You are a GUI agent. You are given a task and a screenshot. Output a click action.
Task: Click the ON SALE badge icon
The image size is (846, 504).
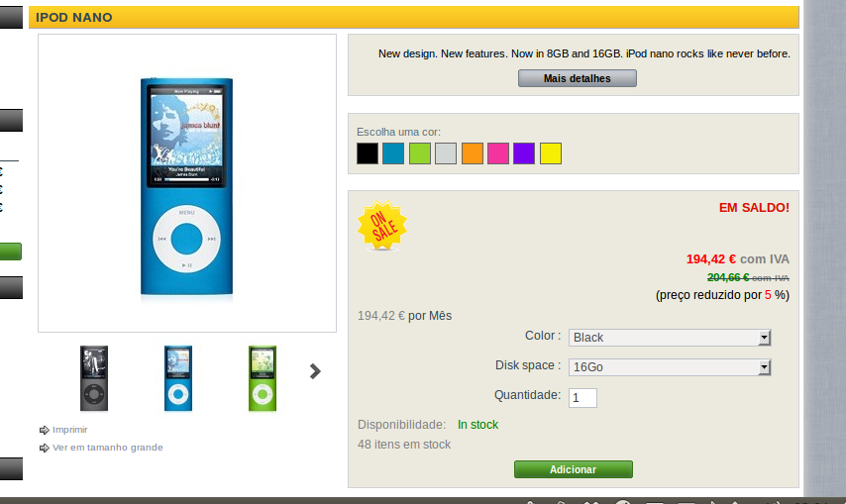[382, 226]
